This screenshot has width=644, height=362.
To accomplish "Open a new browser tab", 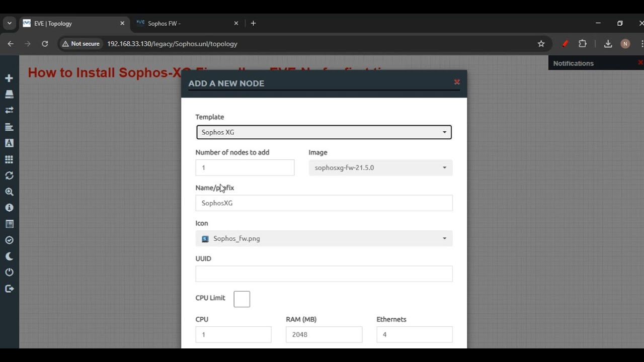I will click(253, 23).
